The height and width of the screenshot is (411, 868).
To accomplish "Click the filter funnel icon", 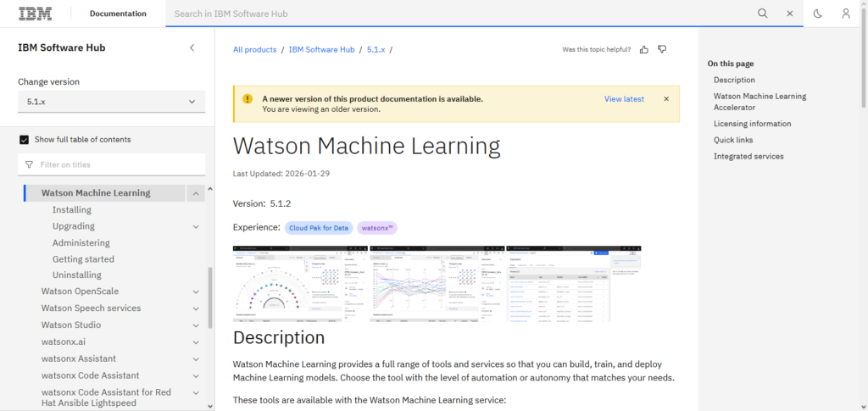I will click(x=29, y=165).
